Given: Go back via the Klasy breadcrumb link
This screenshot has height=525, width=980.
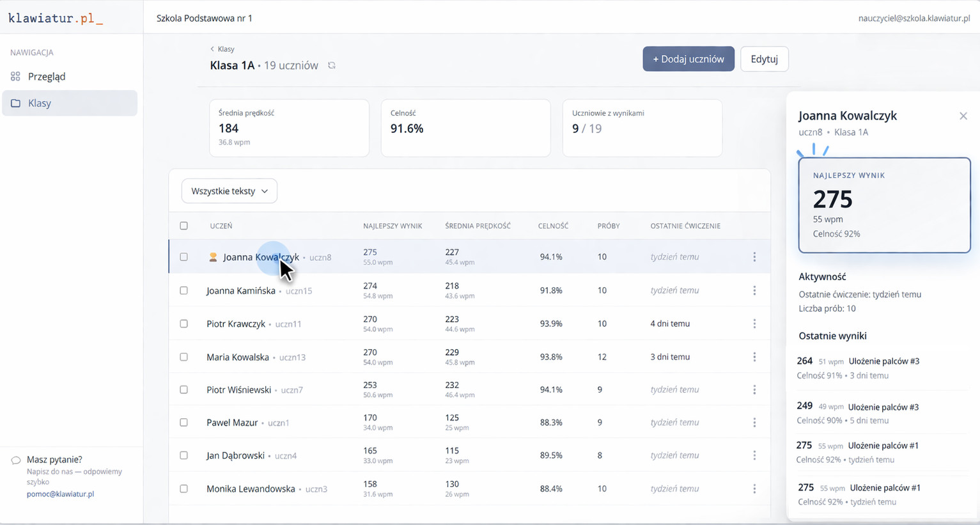Looking at the screenshot, I should [x=223, y=49].
